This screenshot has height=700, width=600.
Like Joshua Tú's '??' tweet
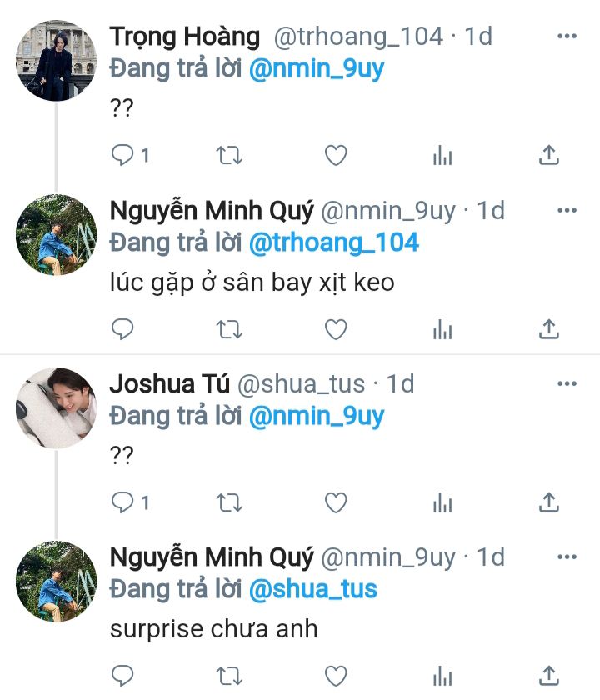(335, 502)
